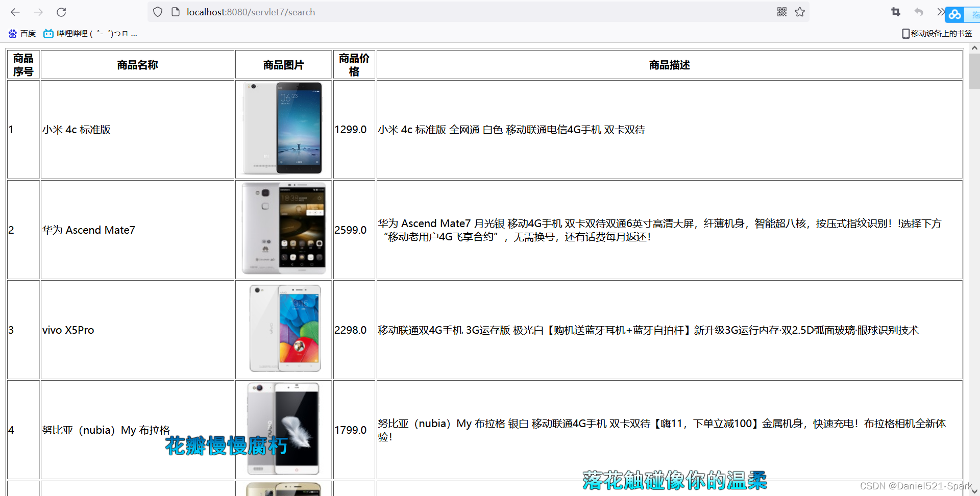The height and width of the screenshot is (496, 980).
Task: Bookmark this page with the star icon
Action: [800, 12]
